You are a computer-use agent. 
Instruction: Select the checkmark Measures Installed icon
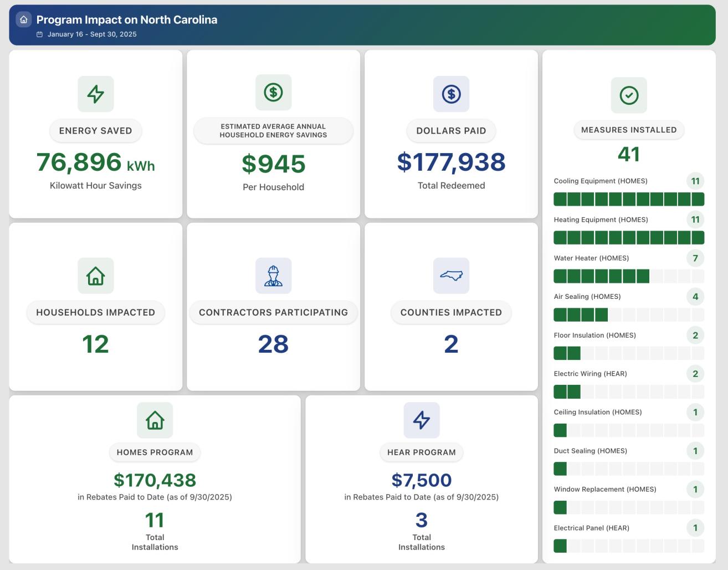pos(629,95)
